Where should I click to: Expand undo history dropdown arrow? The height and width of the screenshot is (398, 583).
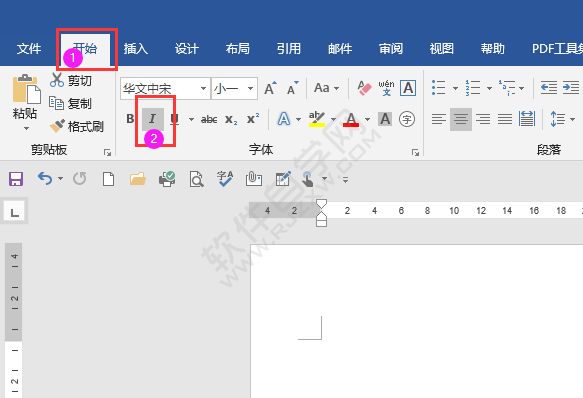pos(60,179)
